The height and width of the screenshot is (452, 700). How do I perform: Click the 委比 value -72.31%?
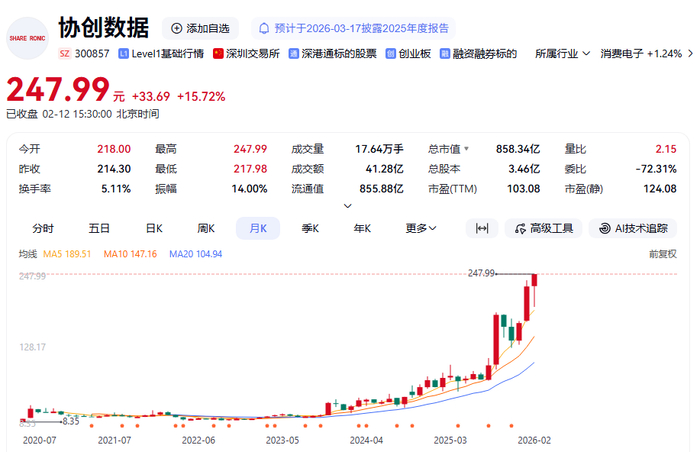(656, 169)
